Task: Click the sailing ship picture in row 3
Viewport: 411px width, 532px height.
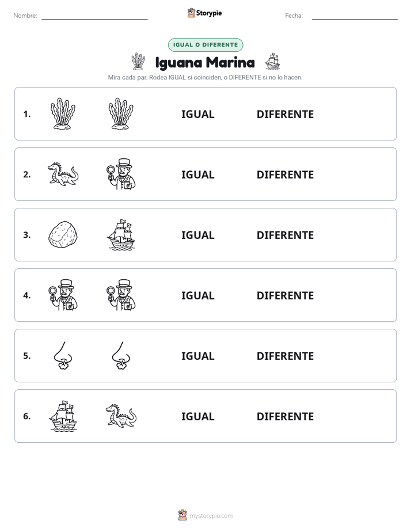Action: [x=121, y=234]
